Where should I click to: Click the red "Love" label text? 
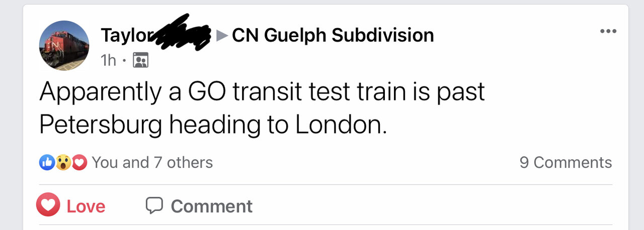pos(86,206)
